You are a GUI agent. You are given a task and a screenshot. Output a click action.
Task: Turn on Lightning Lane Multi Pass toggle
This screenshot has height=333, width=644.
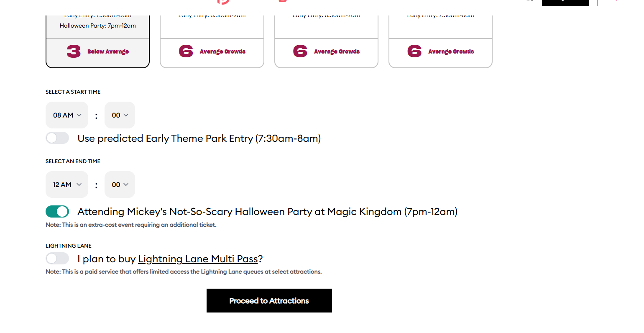point(57,259)
